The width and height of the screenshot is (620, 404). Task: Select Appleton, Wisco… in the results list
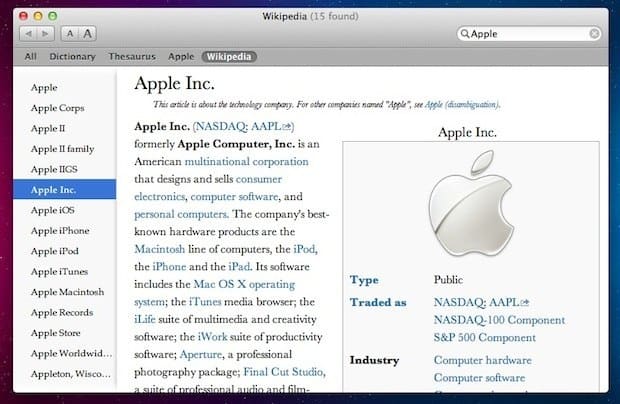coord(65,374)
